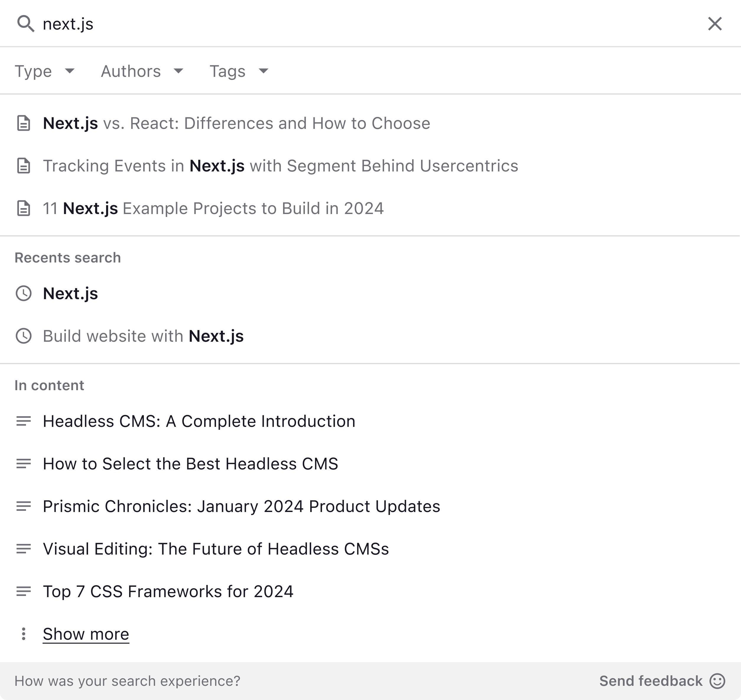Click into the next.js search input field

336,24
